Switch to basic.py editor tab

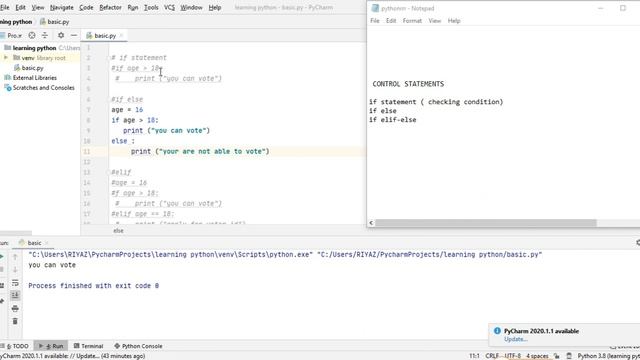tap(105, 36)
